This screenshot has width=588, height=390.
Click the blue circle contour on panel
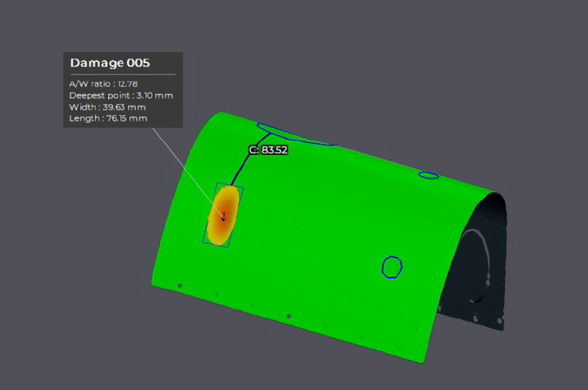click(392, 267)
